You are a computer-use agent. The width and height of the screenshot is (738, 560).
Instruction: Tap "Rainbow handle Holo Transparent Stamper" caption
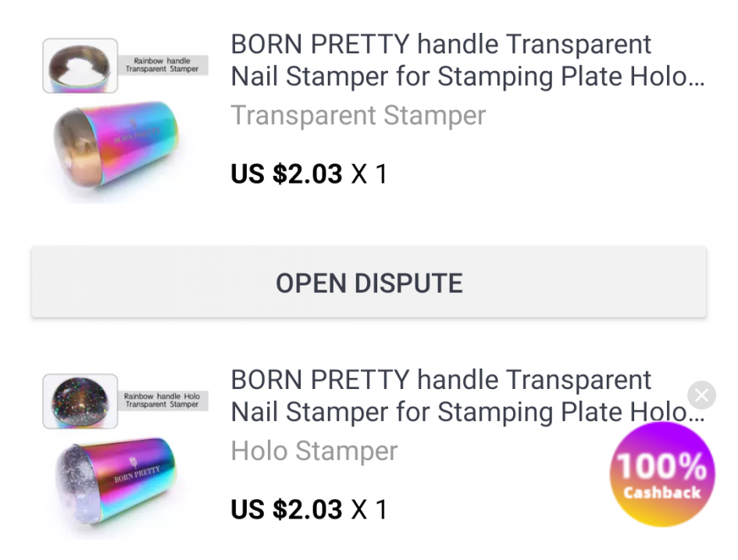[162, 401]
